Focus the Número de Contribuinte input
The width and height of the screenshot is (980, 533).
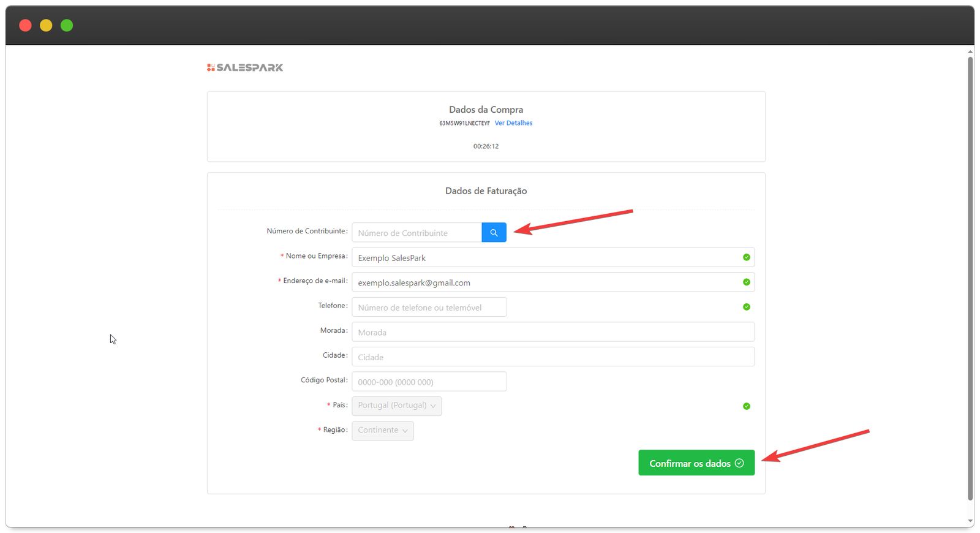point(417,233)
